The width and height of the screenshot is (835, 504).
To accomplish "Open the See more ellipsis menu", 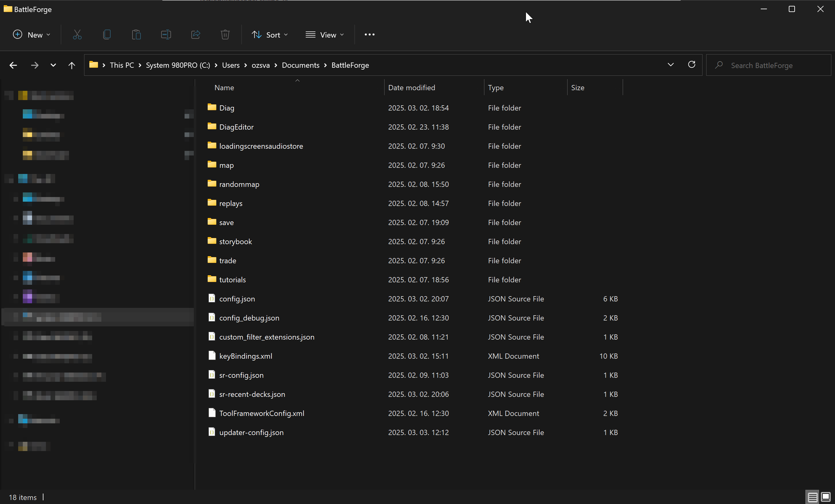I will (x=369, y=34).
